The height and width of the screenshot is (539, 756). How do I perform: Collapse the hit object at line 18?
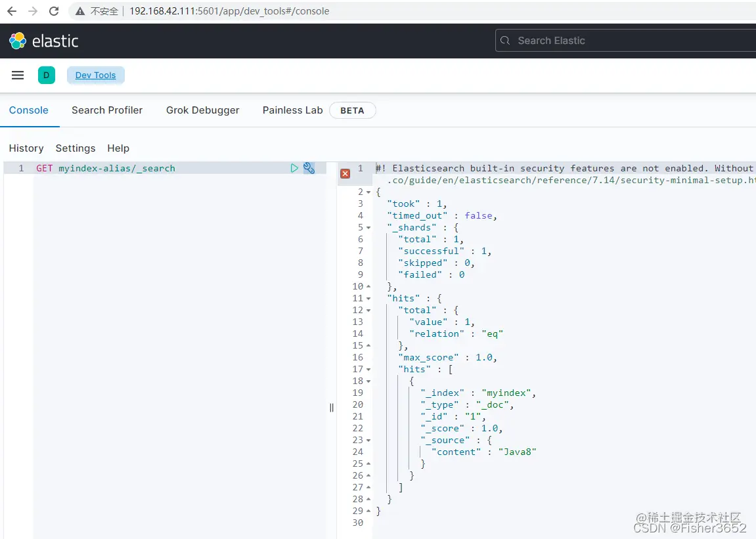click(x=368, y=381)
